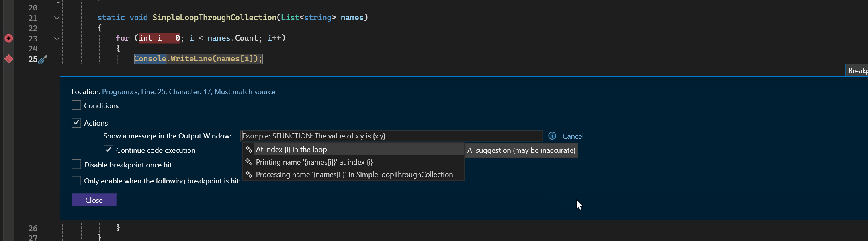Choose 'Printing name' at index suggestion
The height and width of the screenshot is (241, 868).
(x=314, y=162)
